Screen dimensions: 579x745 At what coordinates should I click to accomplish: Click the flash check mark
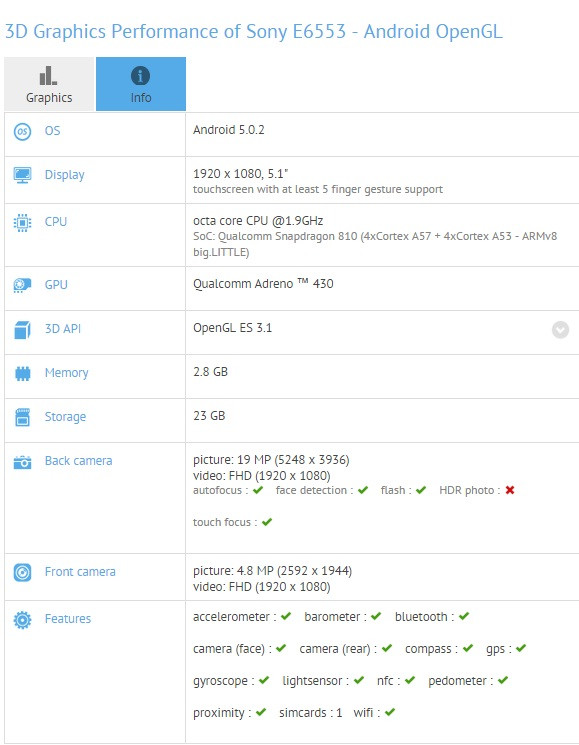point(421,490)
